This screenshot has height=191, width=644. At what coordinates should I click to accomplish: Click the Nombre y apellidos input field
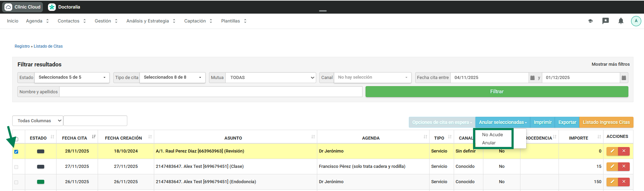coord(210,92)
